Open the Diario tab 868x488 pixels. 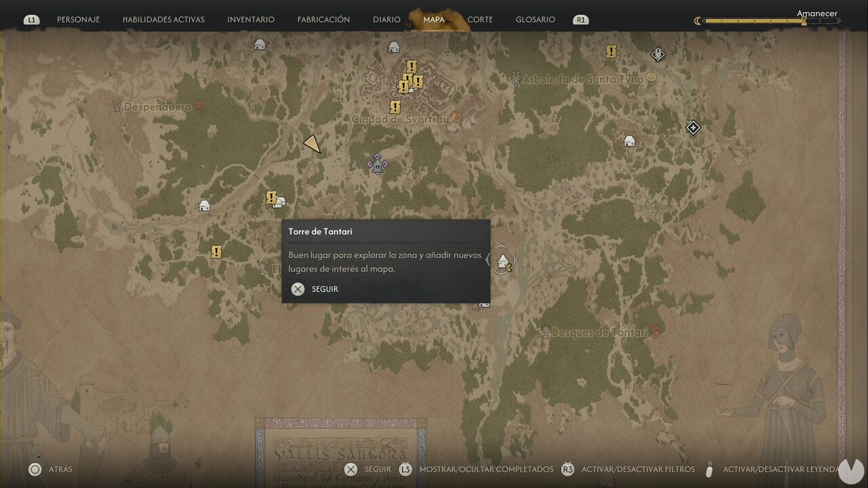387,20
